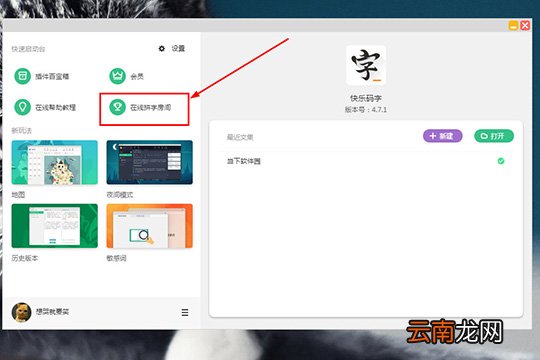Click the 新建 new button
Image resolution: width=540 pixels, height=360 pixels.
pos(443,136)
